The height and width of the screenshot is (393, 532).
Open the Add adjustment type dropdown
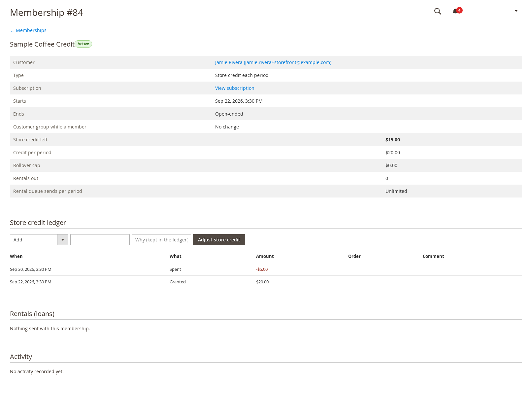coord(39,240)
